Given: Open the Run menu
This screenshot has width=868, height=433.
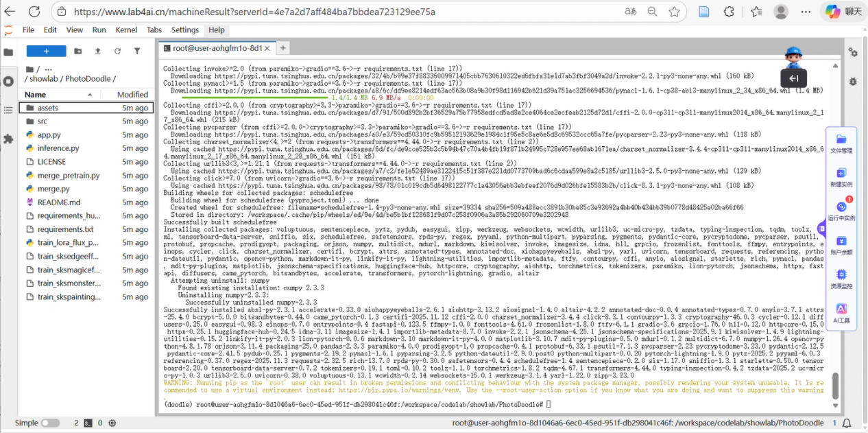Looking at the screenshot, I should [x=99, y=30].
